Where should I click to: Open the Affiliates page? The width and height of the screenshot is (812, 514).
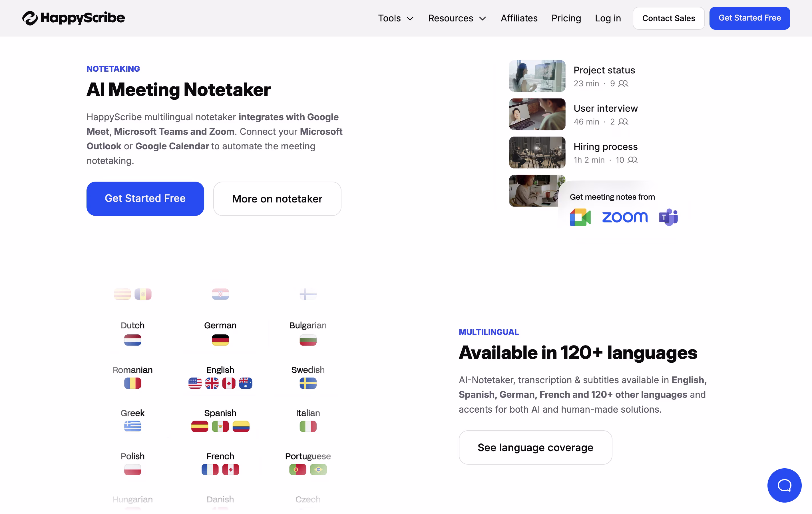click(519, 18)
